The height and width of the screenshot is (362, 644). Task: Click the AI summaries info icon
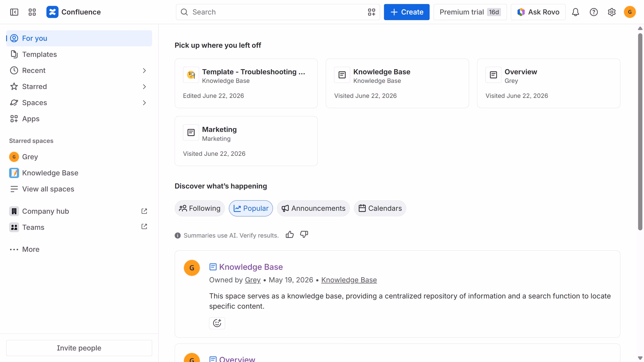coord(178,235)
